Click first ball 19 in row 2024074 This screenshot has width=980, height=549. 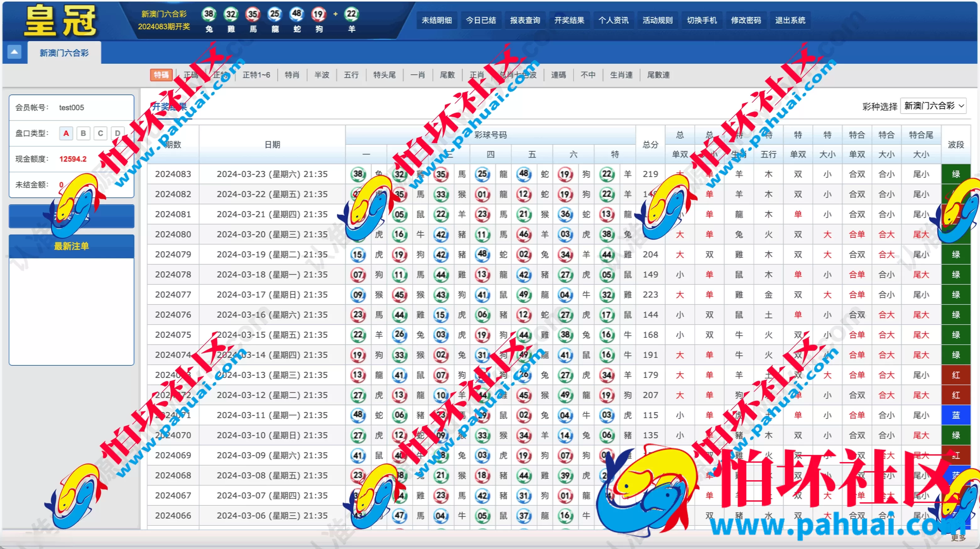(358, 355)
